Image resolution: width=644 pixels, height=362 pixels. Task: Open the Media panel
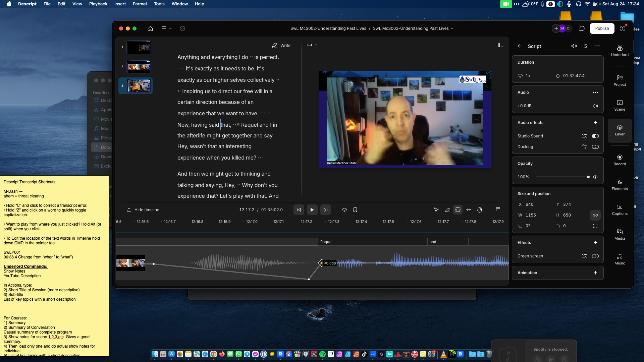(620, 234)
